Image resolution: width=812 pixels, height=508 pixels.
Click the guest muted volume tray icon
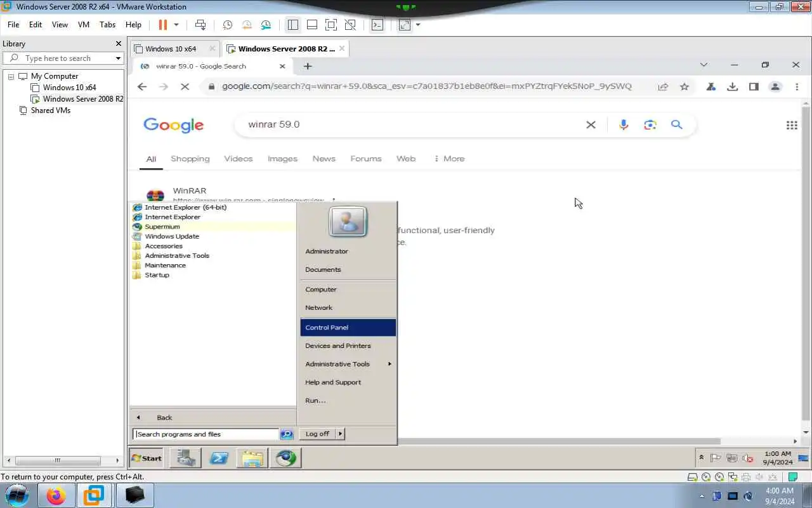click(x=748, y=458)
